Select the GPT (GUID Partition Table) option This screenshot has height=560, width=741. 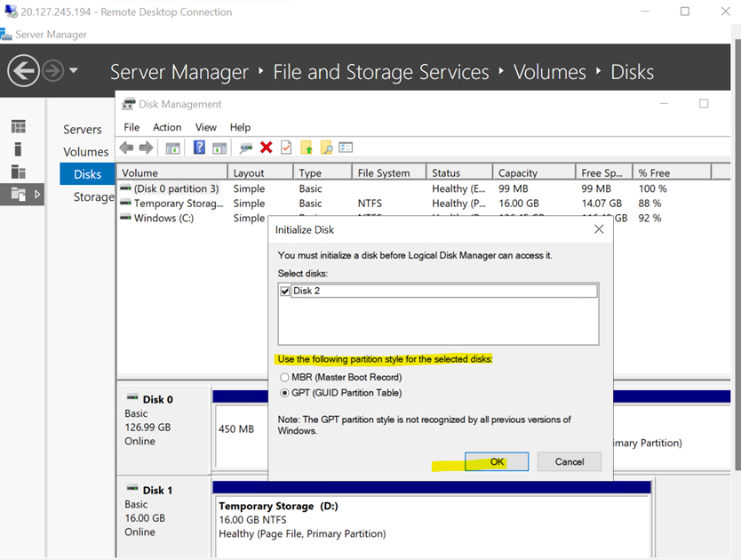(x=284, y=392)
